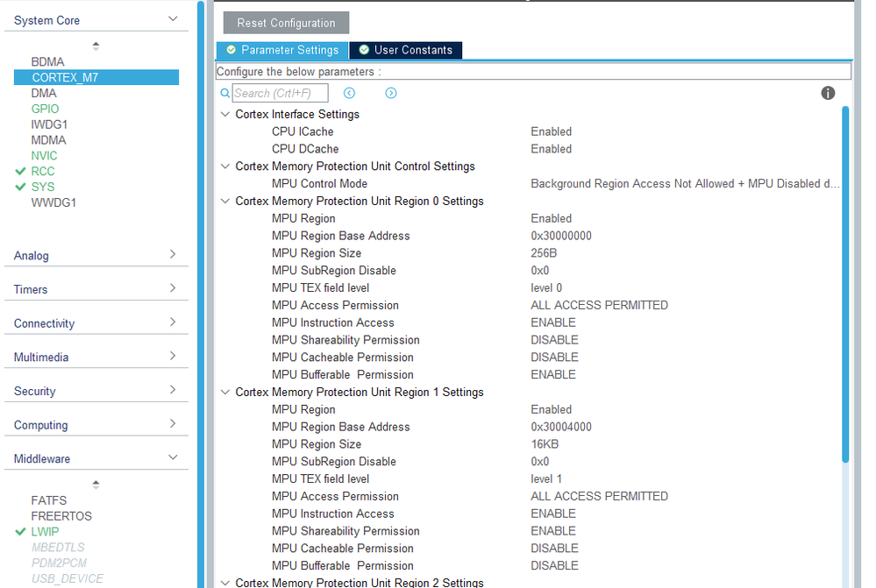
Task: Click TEX field level value level 0
Action: tap(546, 287)
